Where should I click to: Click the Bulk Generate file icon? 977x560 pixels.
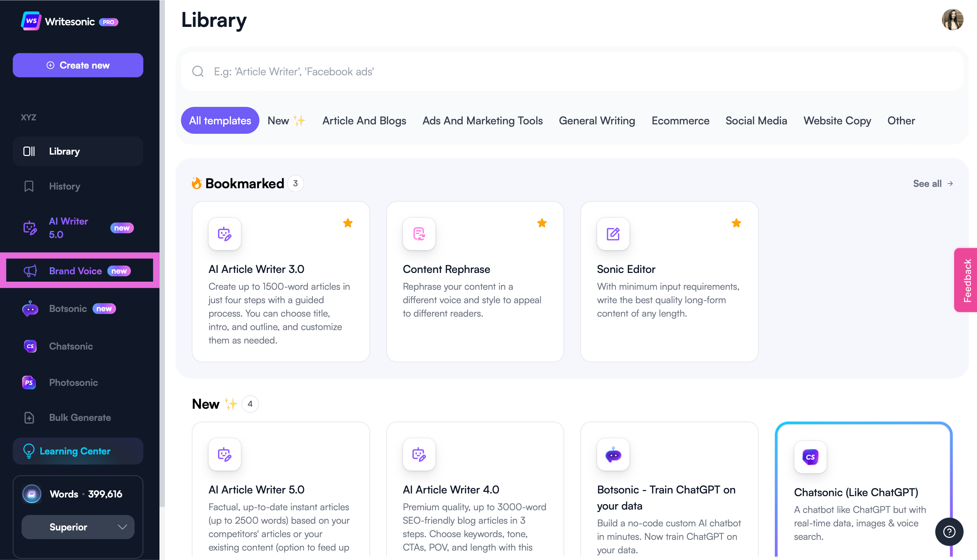[x=29, y=417]
